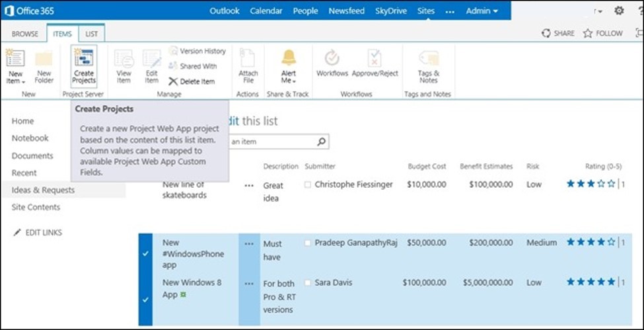644x330 pixels.
Task: Rate New line of skateboards five stars
Action: 611,183
